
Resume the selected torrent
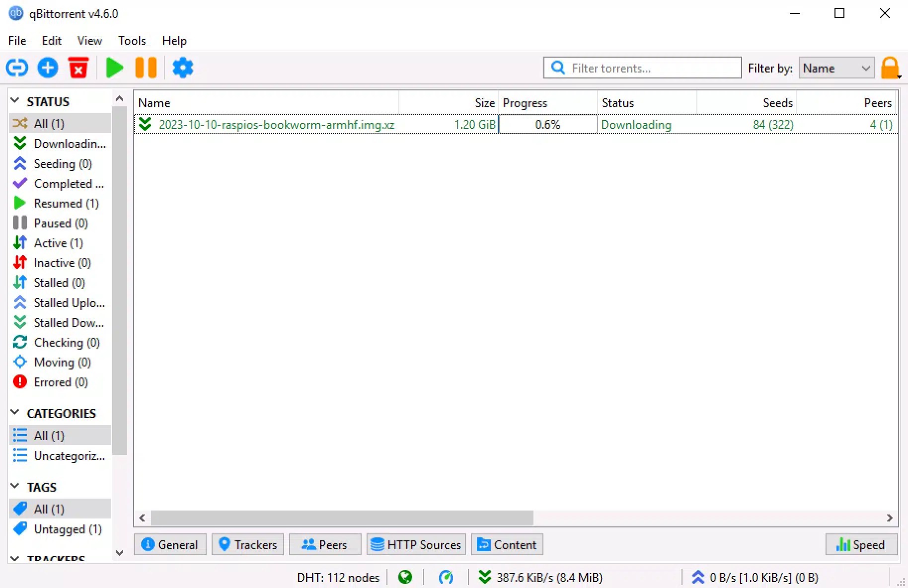click(x=114, y=68)
